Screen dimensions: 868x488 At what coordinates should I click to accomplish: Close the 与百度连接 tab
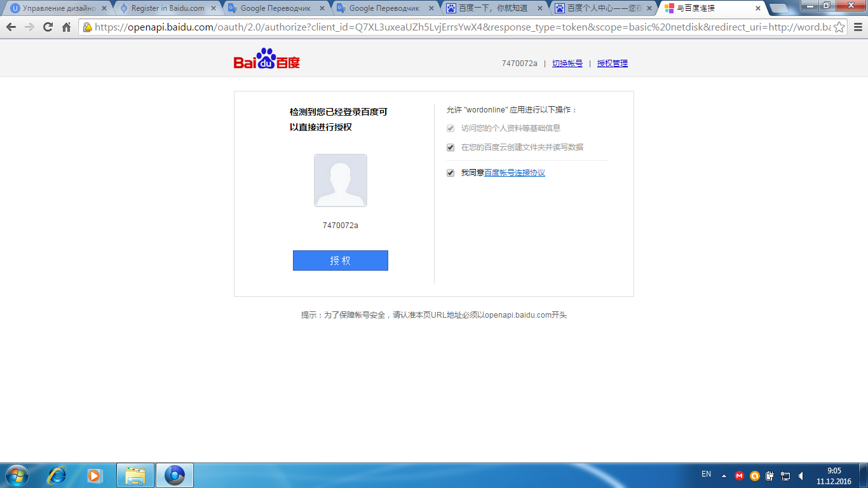pyautogui.click(x=757, y=8)
